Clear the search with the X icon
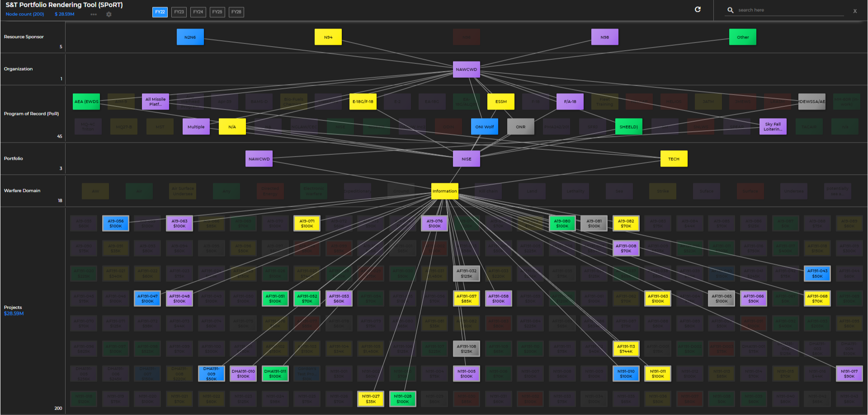The width and height of the screenshot is (868, 415). click(855, 11)
